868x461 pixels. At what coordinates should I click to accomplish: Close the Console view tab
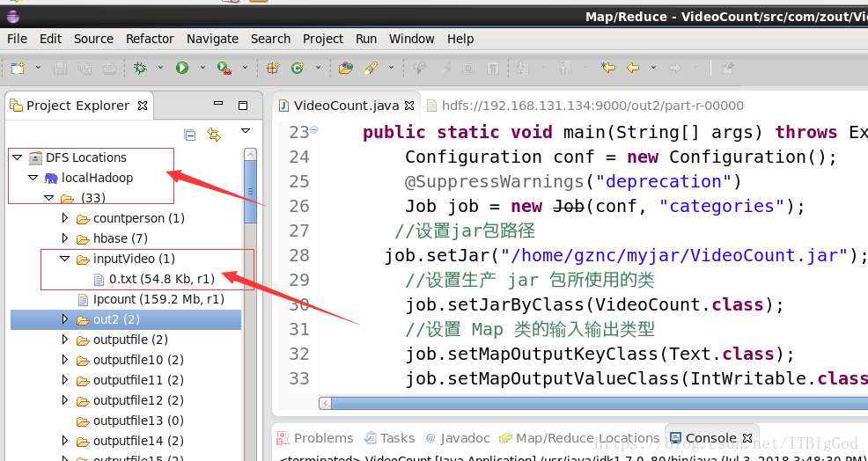747,438
